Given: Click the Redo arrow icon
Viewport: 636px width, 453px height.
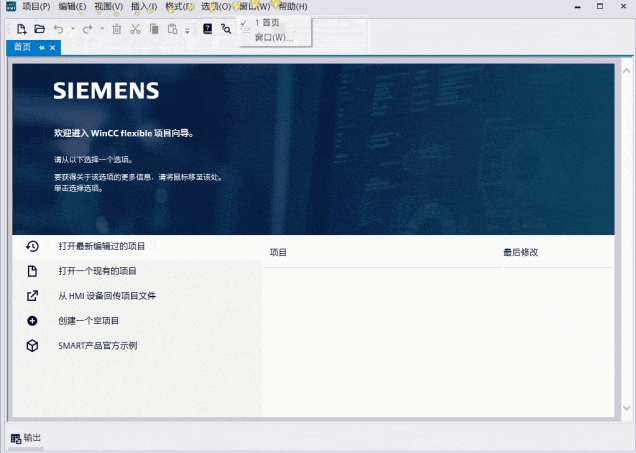Looking at the screenshot, I should pos(87,29).
